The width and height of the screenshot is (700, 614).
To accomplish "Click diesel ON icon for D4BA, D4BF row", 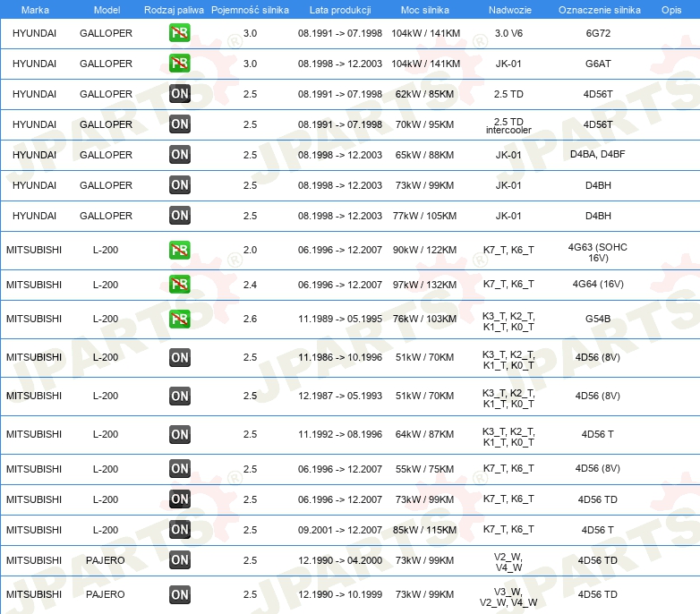I will tap(179, 154).
